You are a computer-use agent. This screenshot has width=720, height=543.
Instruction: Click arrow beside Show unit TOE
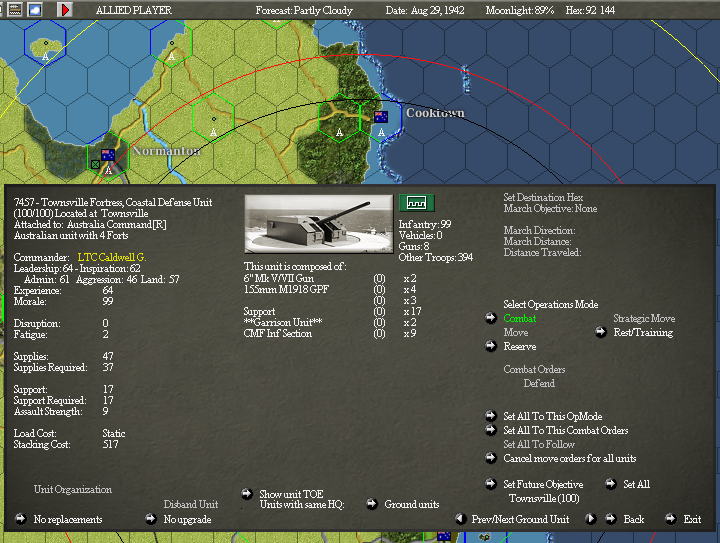[x=247, y=494]
